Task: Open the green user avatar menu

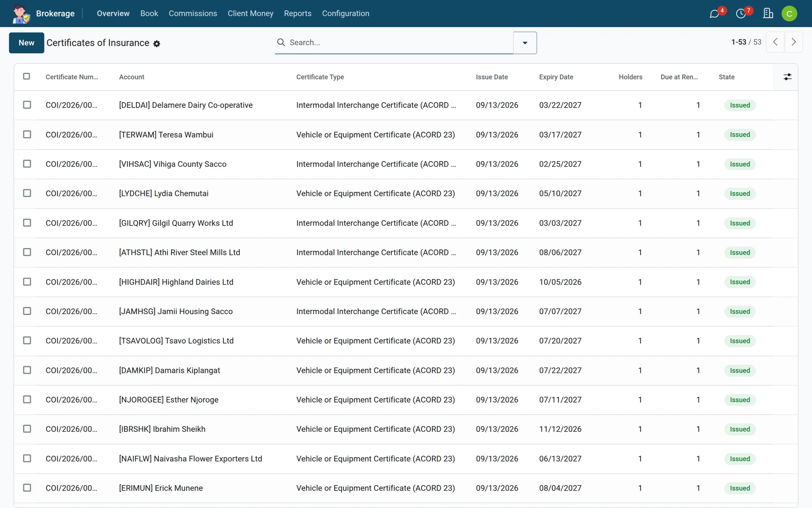Action: tap(789, 14)
